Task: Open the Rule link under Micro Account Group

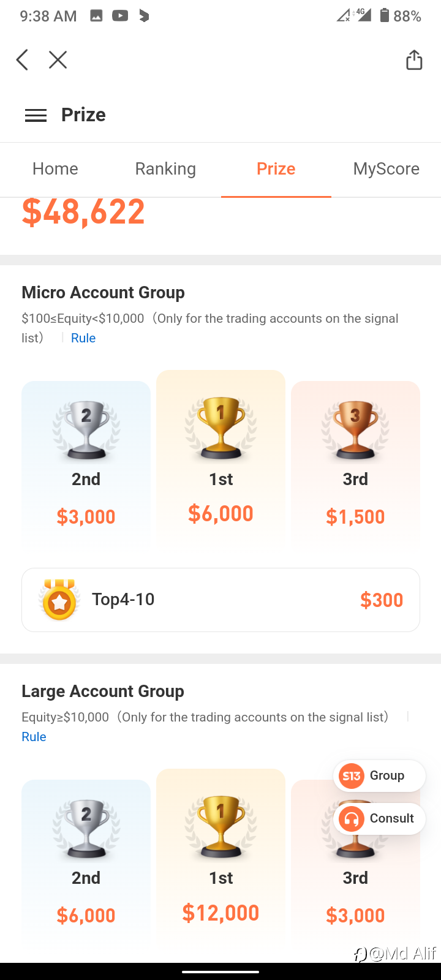Action: [83, 338]
